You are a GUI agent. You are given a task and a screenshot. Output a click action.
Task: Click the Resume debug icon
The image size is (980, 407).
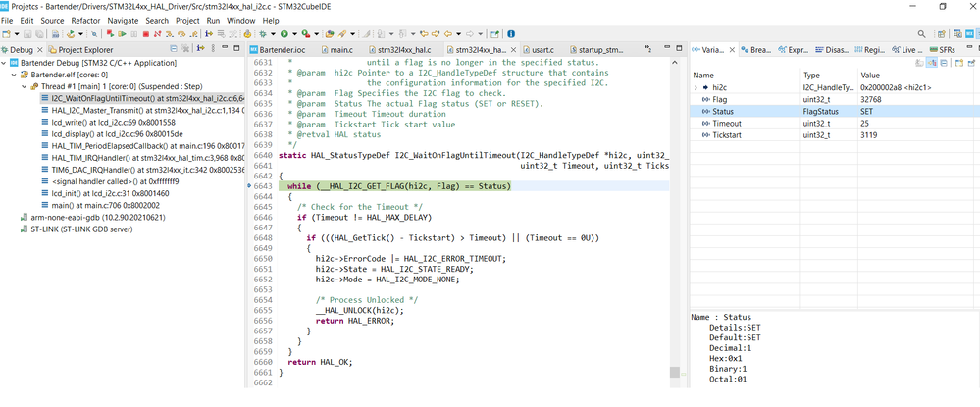123,33
